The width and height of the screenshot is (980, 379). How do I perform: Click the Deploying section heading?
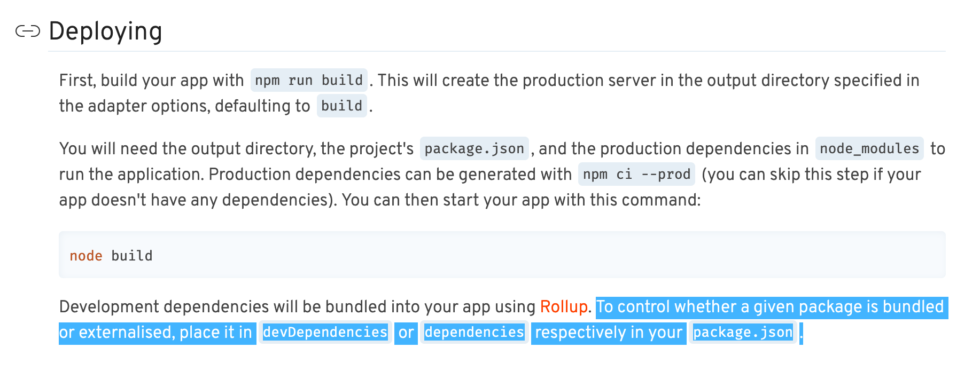(x=105, y=31)
